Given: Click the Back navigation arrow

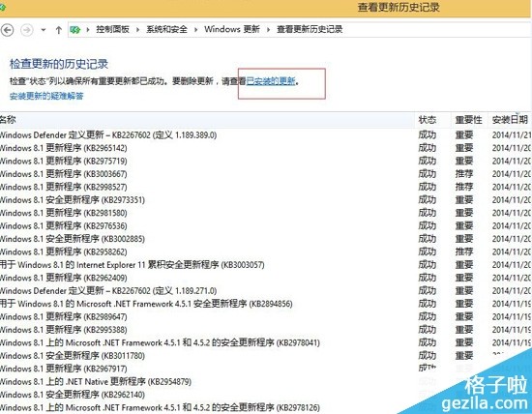Looking at the screenshot, I should pos(7,30).
